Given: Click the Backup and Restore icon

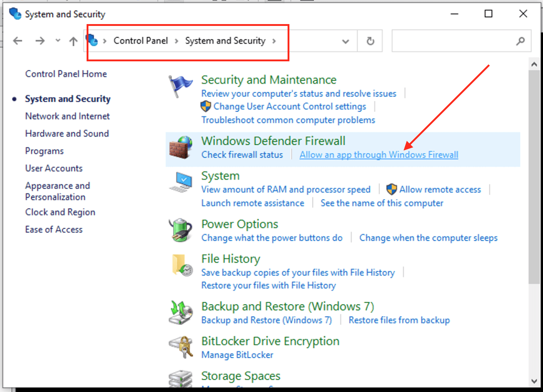Looking at the screenshot, I should click(181, 312).
